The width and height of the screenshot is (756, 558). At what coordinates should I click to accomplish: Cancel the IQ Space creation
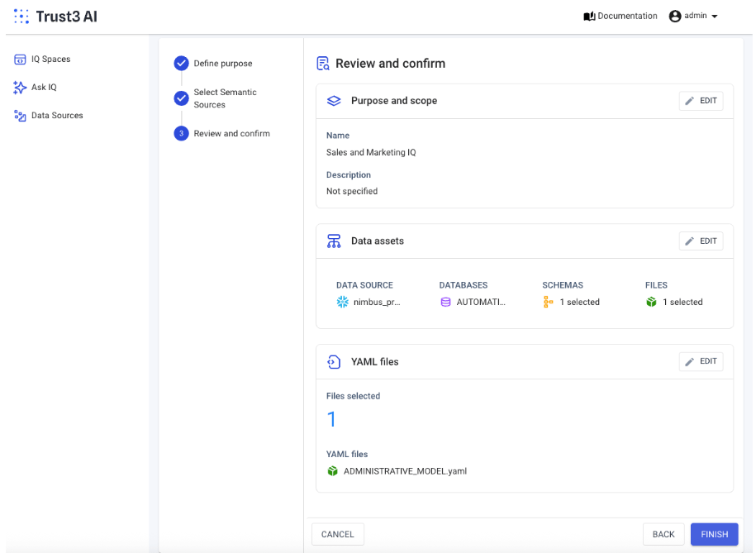(337, 534)
